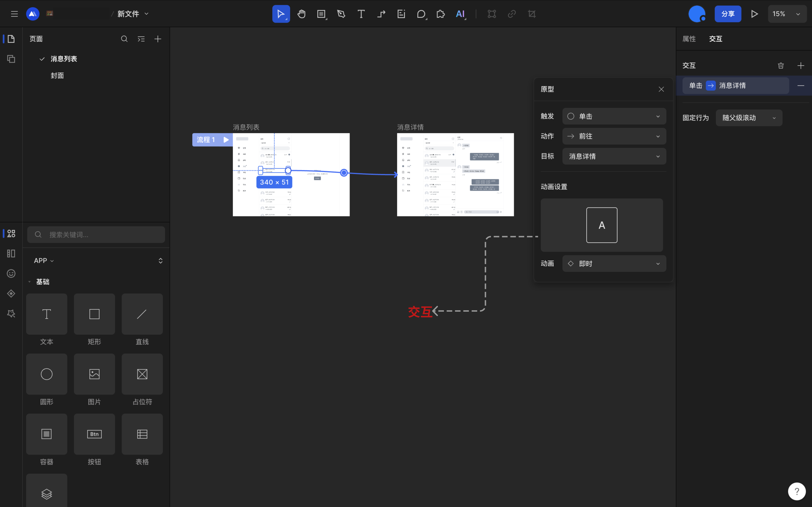Pick the 容器 container component

coord(47,434)
